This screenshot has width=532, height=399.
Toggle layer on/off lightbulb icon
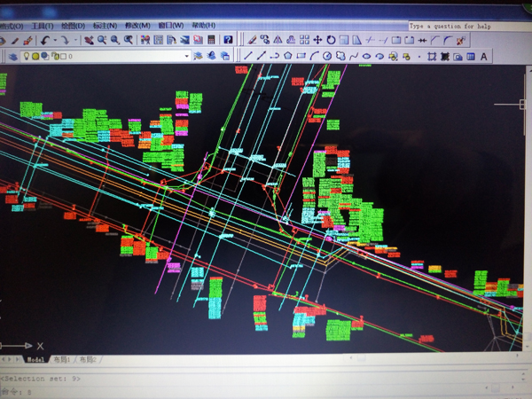(x=25, y=57)
